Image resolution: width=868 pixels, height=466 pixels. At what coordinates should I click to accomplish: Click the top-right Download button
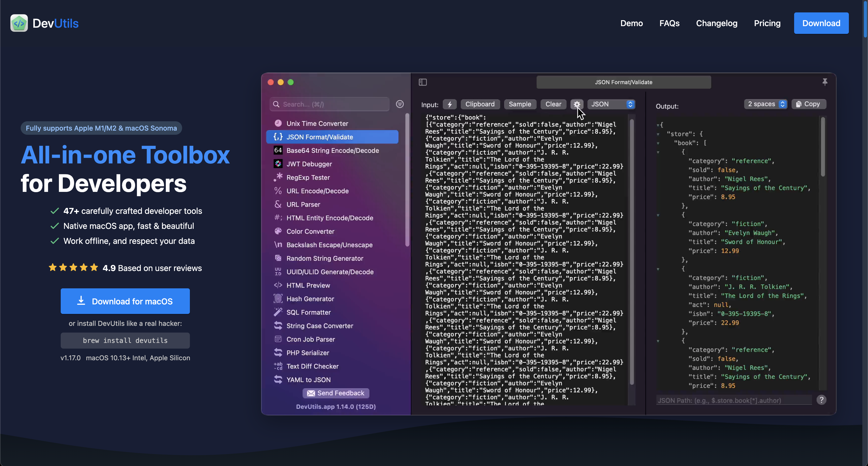(821, 23)
